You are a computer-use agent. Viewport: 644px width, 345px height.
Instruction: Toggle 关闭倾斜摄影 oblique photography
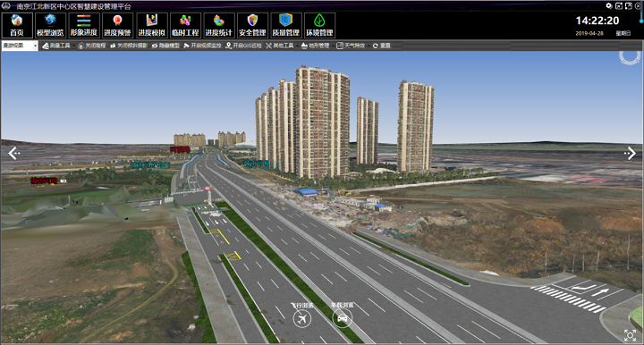[129, 46]
